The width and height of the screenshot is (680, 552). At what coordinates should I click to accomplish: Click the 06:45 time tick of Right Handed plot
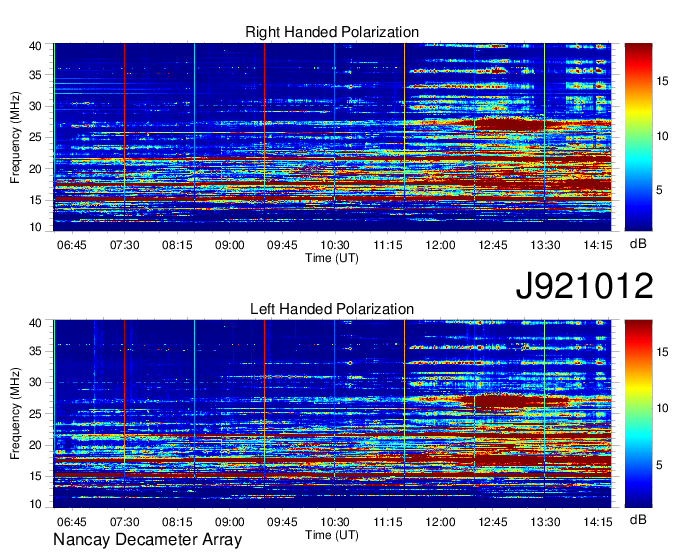(72, 245)
